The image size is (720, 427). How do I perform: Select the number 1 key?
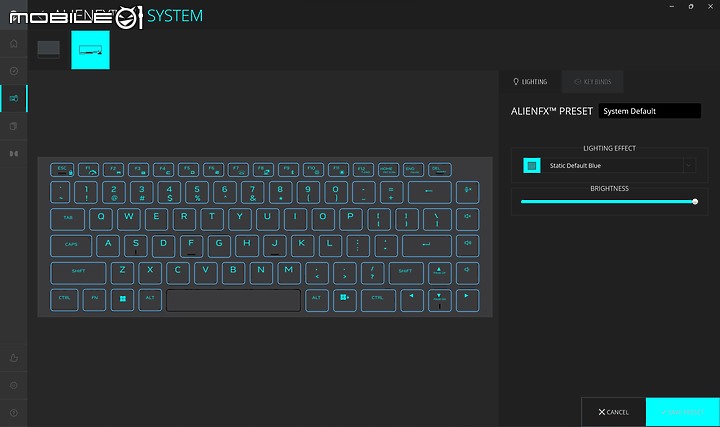[86, 192]
